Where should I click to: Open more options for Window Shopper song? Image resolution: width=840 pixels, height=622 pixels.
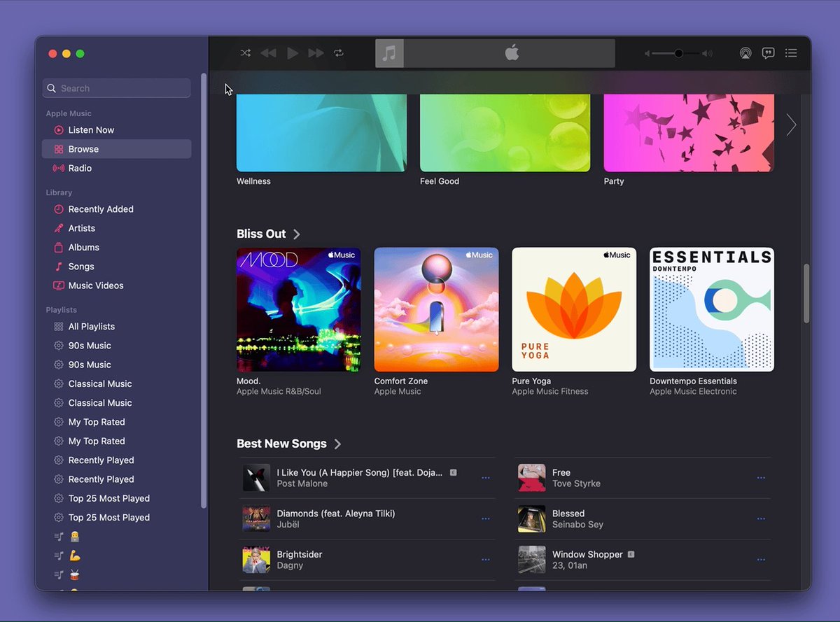click(761, 560)
